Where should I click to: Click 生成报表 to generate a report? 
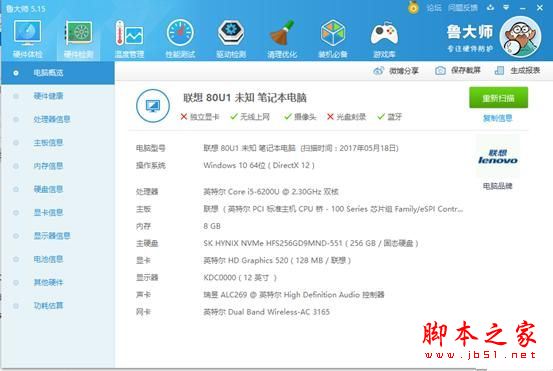pos(517,71)
